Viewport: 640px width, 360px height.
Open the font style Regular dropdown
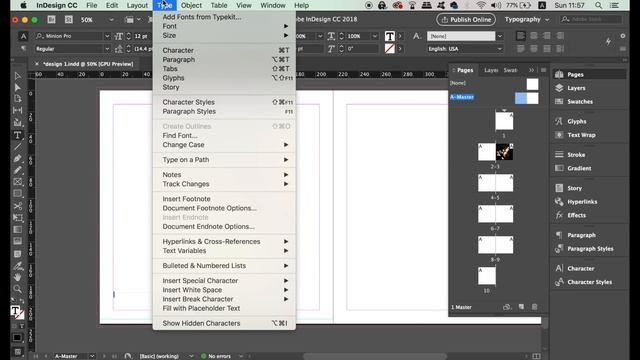[107, 49]
